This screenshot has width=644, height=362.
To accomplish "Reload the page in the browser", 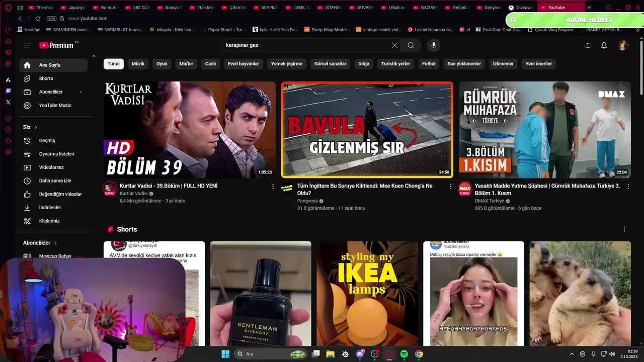I will 38,19.
